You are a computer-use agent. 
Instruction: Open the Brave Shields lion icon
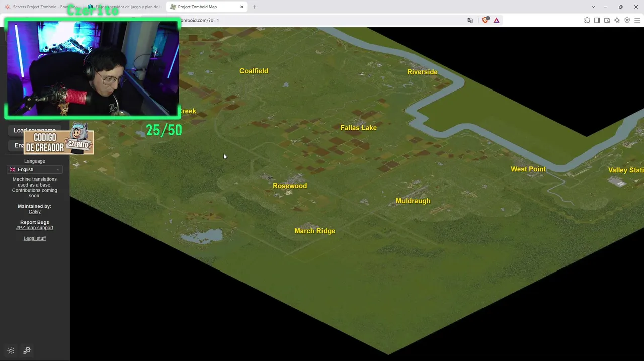[x=485, y=20]
